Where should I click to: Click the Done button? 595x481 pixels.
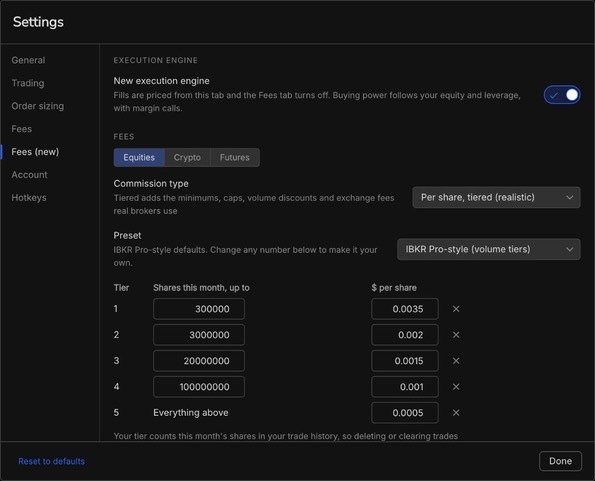560,461
